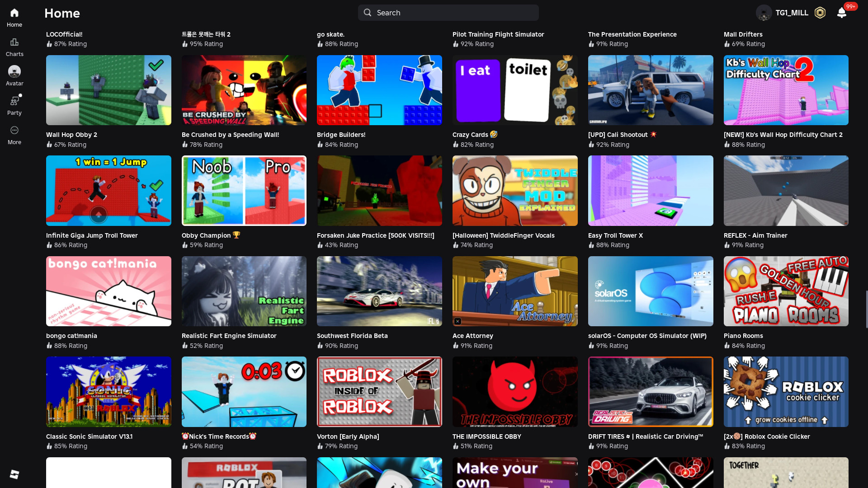
Task: Click Pilot Training Flight Simulator title
Action: click(x=498, y=34)
